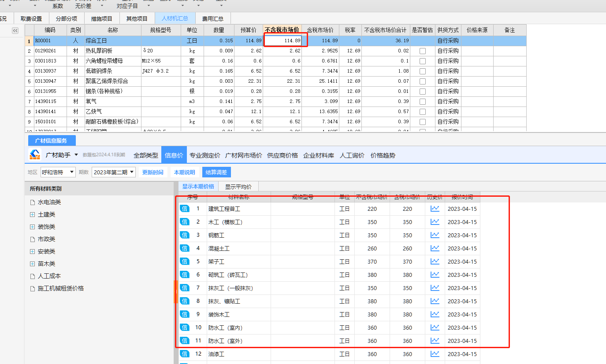Screen dimensions: 606x364
Task: Open the 广材网市场价 tab
Action: pyautogui.click(x=244, y=155)
